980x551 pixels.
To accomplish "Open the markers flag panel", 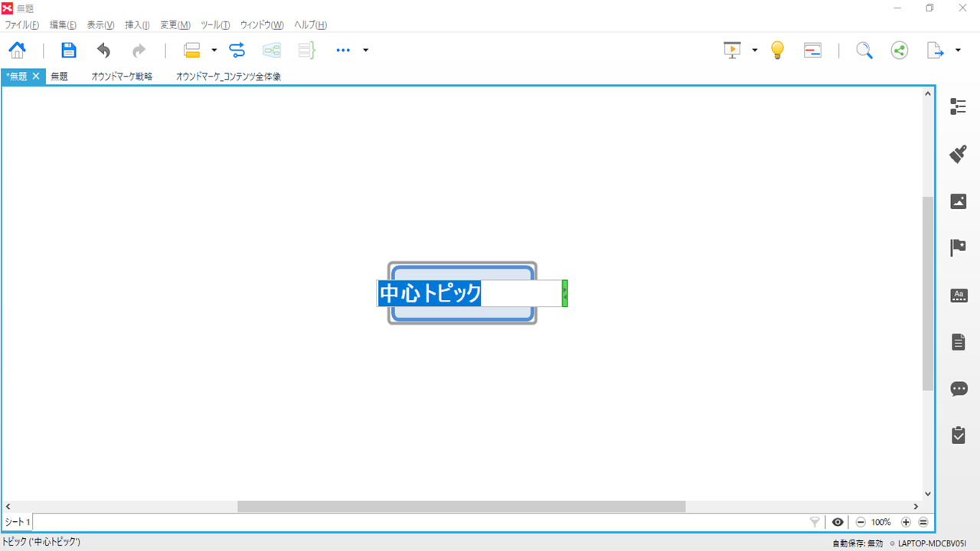I will click(958, 247).
